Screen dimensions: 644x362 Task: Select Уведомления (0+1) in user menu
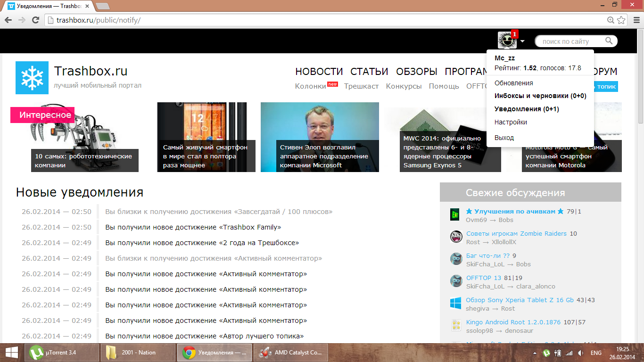pyautogui.click(x=527, y=109)
